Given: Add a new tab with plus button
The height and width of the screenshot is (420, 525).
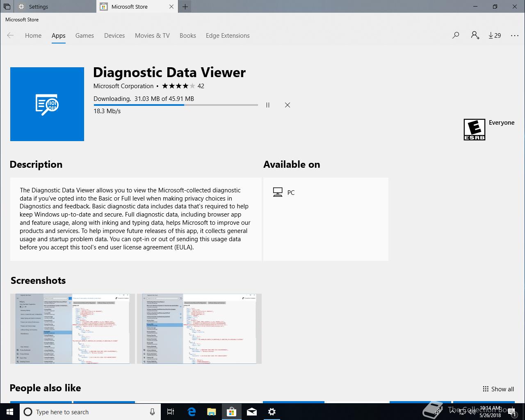Looking at the screenshot, I should point(185,7).
